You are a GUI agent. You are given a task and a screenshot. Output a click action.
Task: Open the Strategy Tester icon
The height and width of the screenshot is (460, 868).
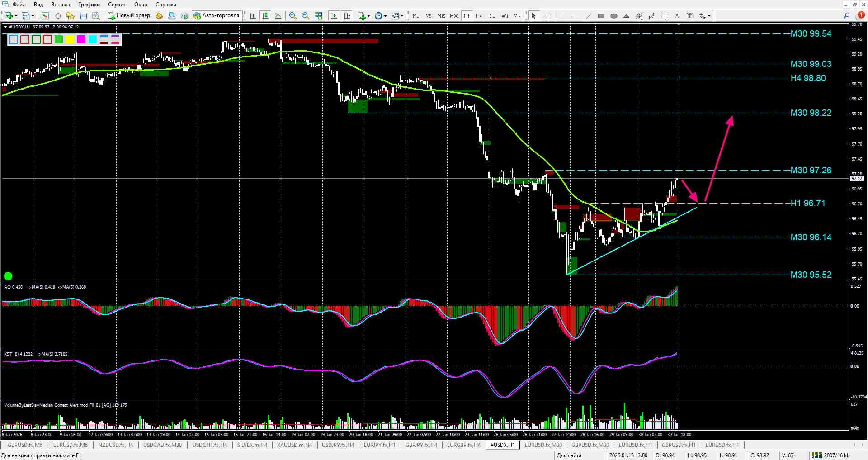pos(96,16)
